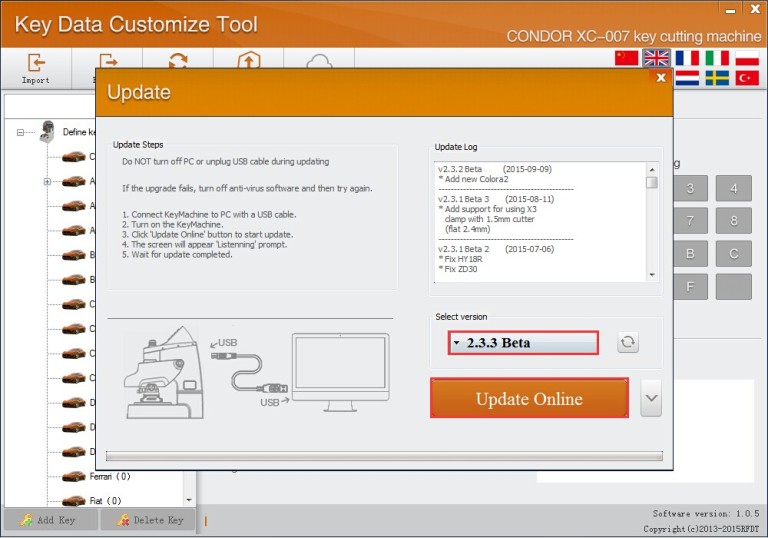Select the Fiat (0) tree row

click(105, 501)
